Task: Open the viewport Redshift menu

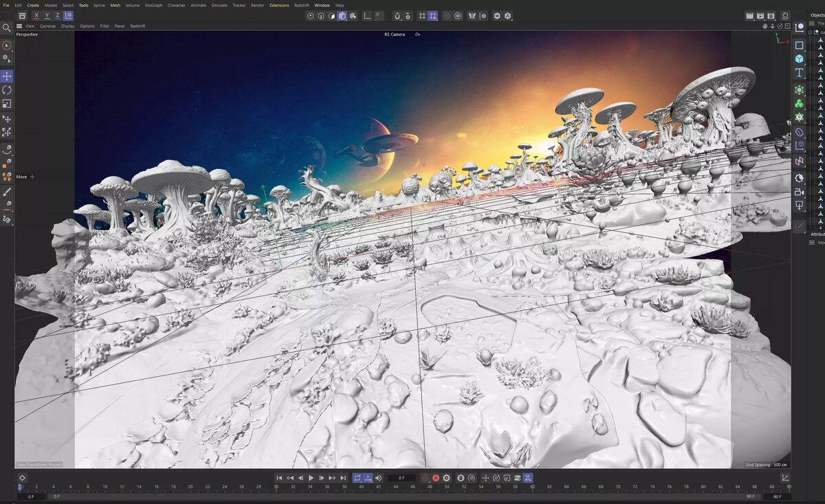Action: coord(137,26)
